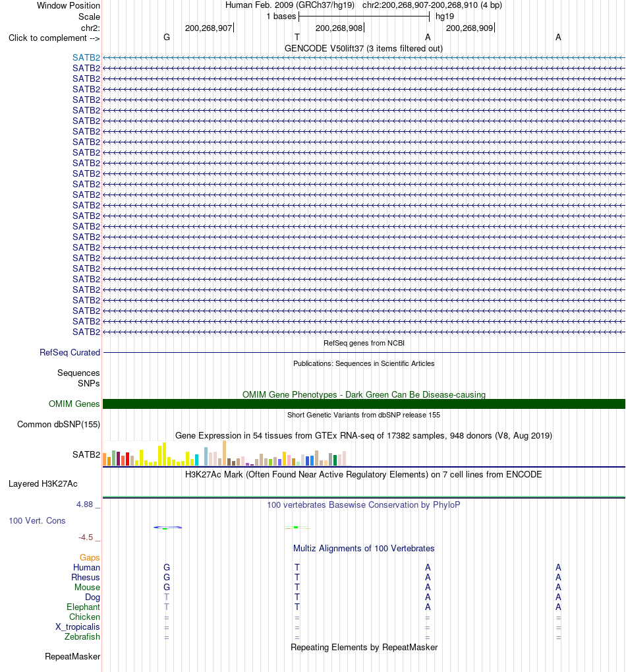Screen dimensions: 626x672
Task: Open the GTEx Gene Expression track title
Action: coord(364,435)
